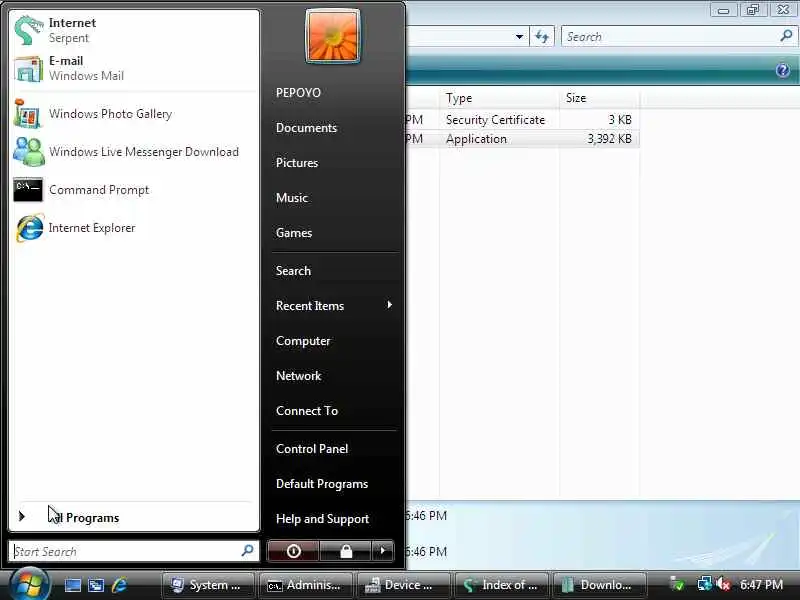Click the Start orb button

pyautogui.click(x=30, y=584)
